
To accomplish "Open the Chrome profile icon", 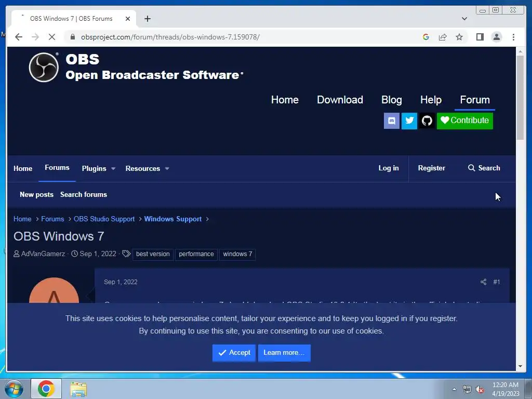I will [496, 37].
